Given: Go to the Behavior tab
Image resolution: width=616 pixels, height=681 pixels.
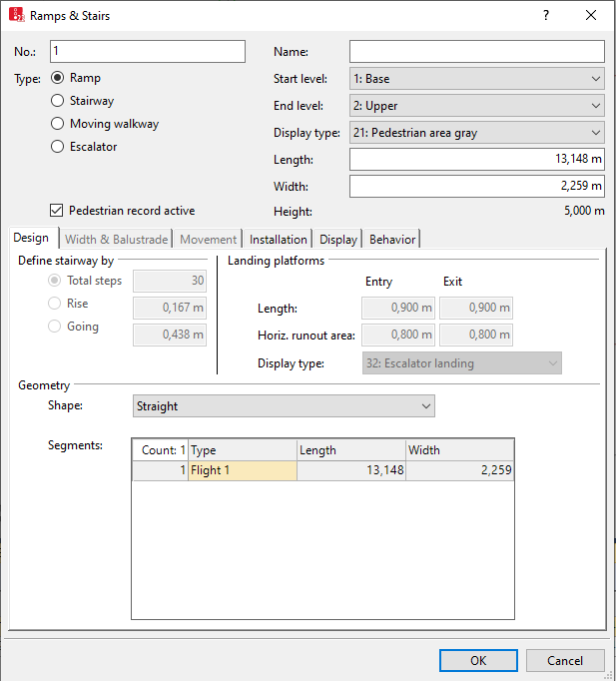Looking at the screenshot, I should (392, 240).
